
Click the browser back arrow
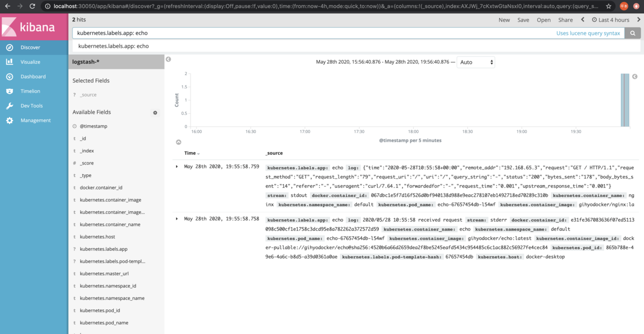[x=8, y=6]
